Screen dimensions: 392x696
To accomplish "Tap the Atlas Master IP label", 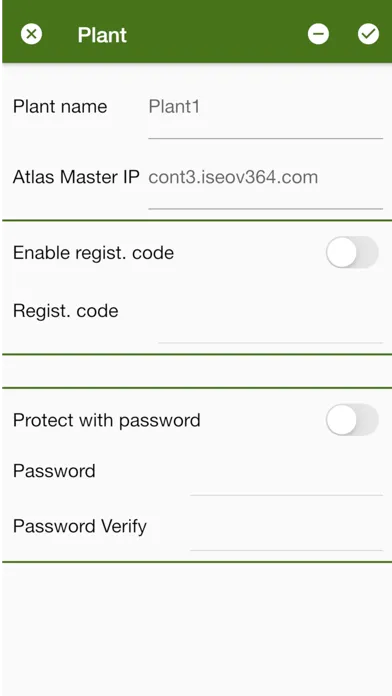I will point(76,177).
